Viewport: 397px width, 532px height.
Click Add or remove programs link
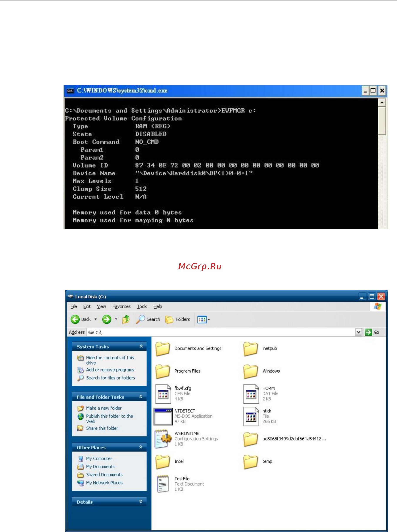110,370
